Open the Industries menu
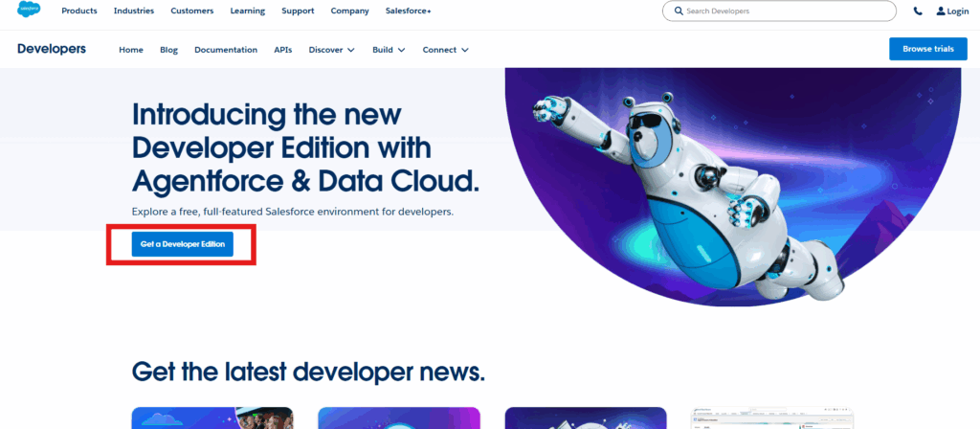Image resolution: width=980 pixels, height=429 pixels. point(134,11)
